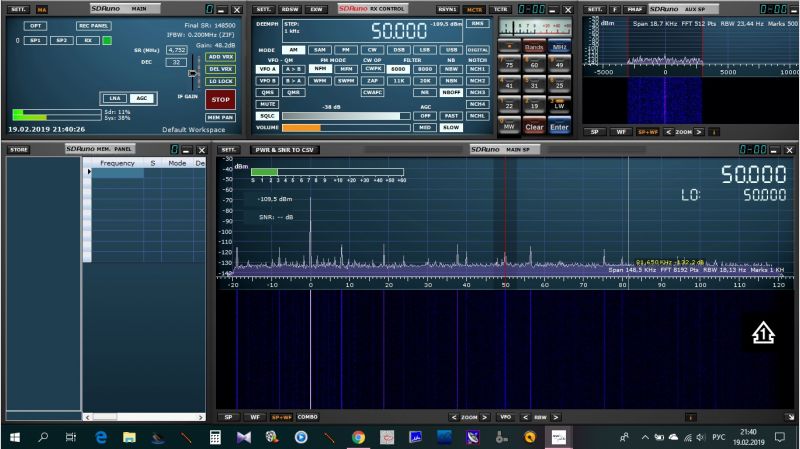Toggle LO LOCK
The image size is (800, 449).
pos(220,81)
